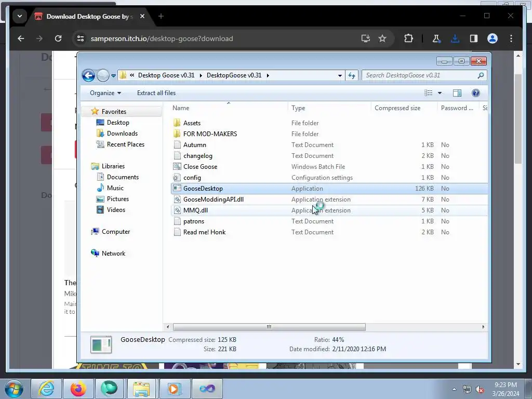Open the view options dropdown arrow
Image resolution: width=532 pixels, height=399 pixels.
[440, 93]
